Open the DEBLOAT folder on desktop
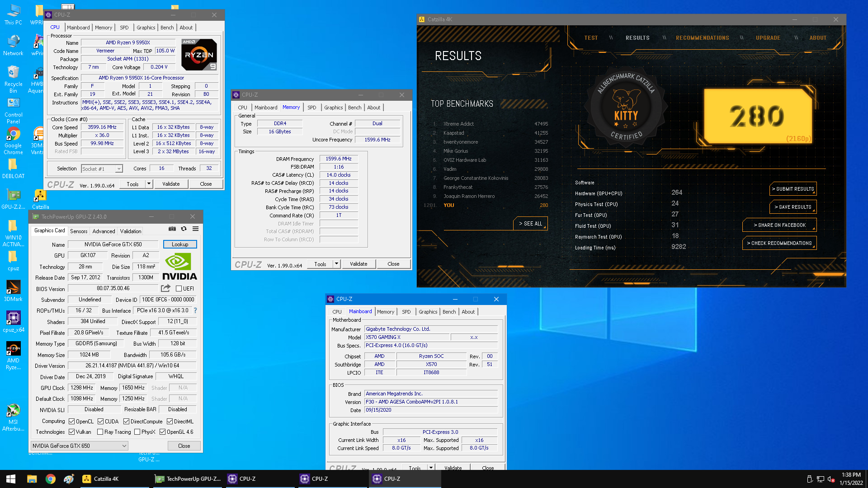The width and height of the screenshot is (868, 488). [x=13, y=169]
